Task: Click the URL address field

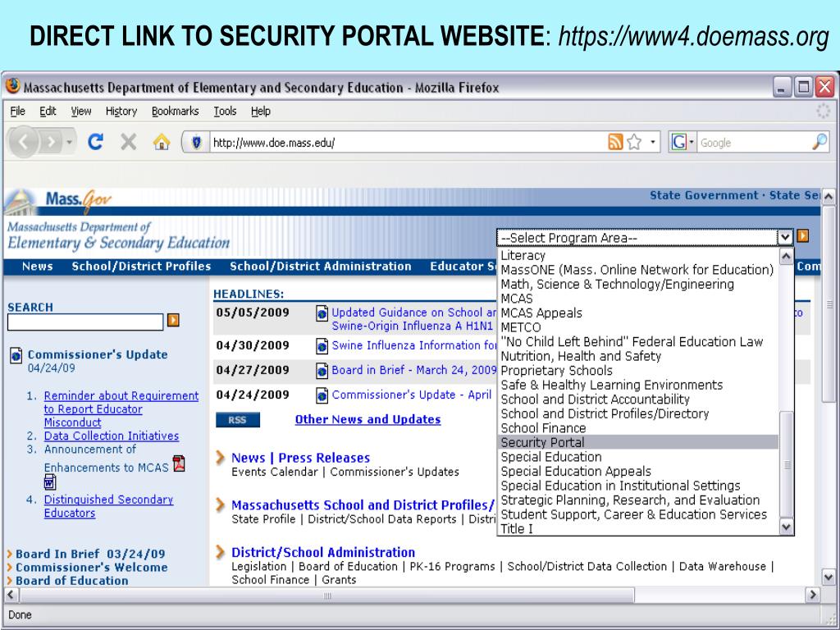Action: coord(409,143)
